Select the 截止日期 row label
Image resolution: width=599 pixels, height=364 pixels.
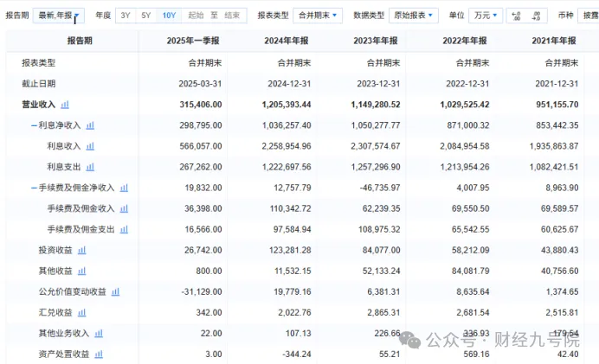coord(39,84)
